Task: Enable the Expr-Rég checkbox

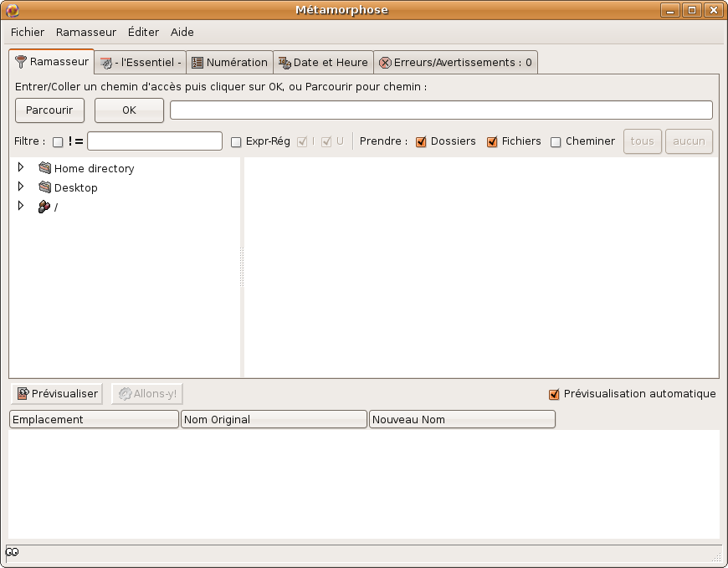Action: 236,142
